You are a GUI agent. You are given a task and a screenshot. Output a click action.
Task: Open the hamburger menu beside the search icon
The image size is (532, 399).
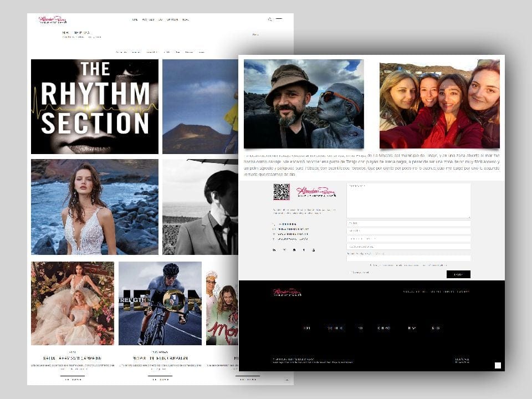279,19
